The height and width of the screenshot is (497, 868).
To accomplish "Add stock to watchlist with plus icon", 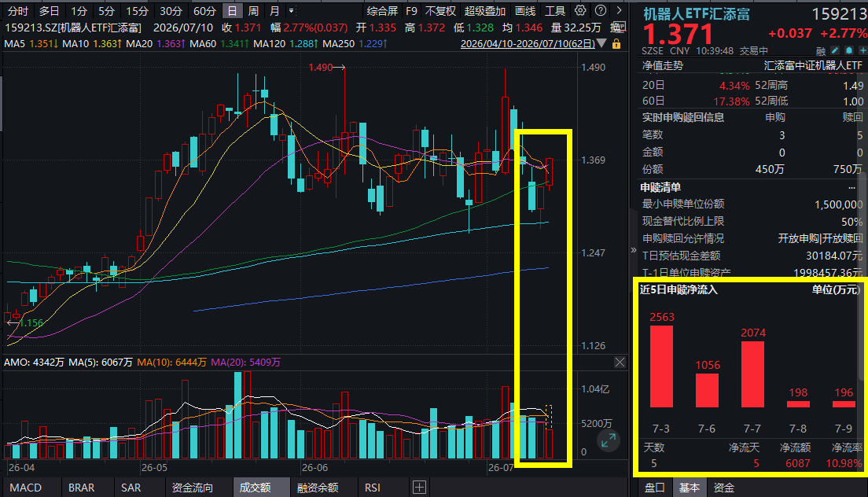I will tap(862, 50).
